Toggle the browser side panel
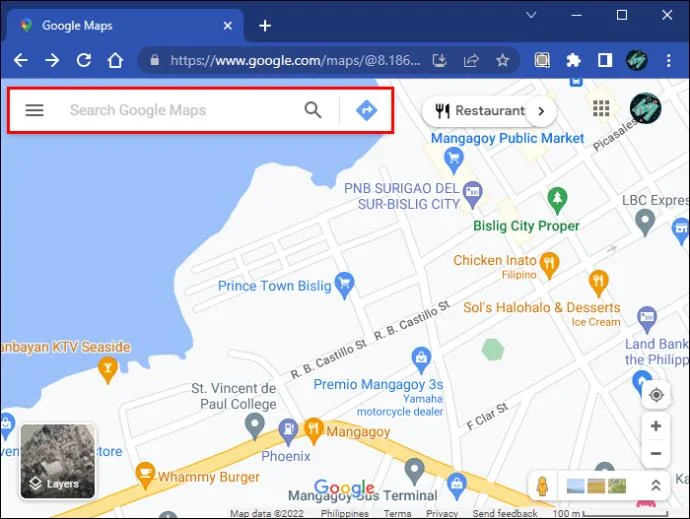Image resolution: width=690 pixels, height=519 pixels. coord(605,60)
